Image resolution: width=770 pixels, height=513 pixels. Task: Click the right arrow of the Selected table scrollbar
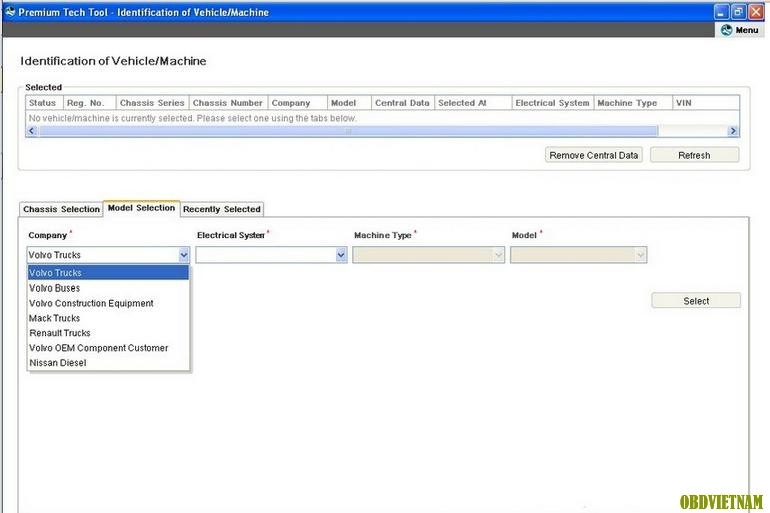(x=733, y=131)
